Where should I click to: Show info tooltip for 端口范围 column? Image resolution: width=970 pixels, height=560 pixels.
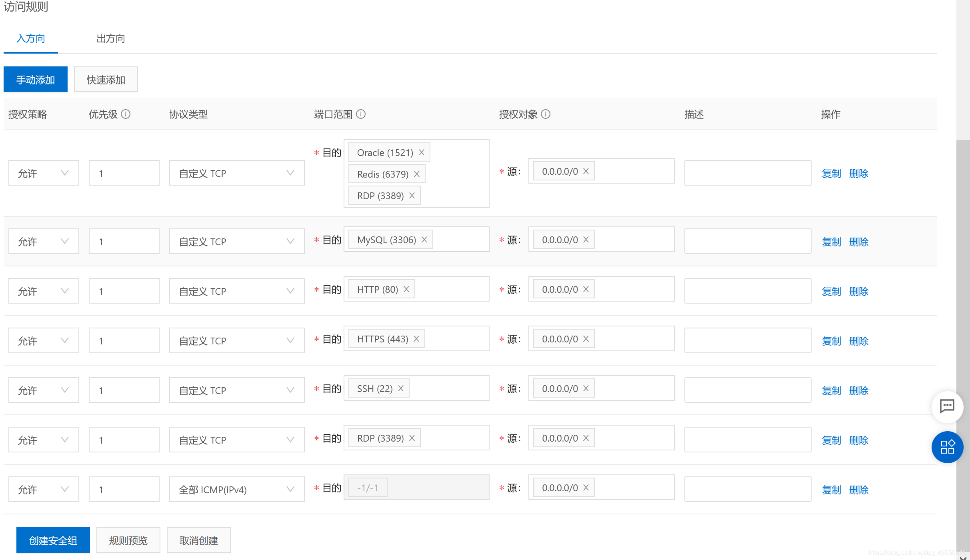pyautogui.click(x=361, y=114)
